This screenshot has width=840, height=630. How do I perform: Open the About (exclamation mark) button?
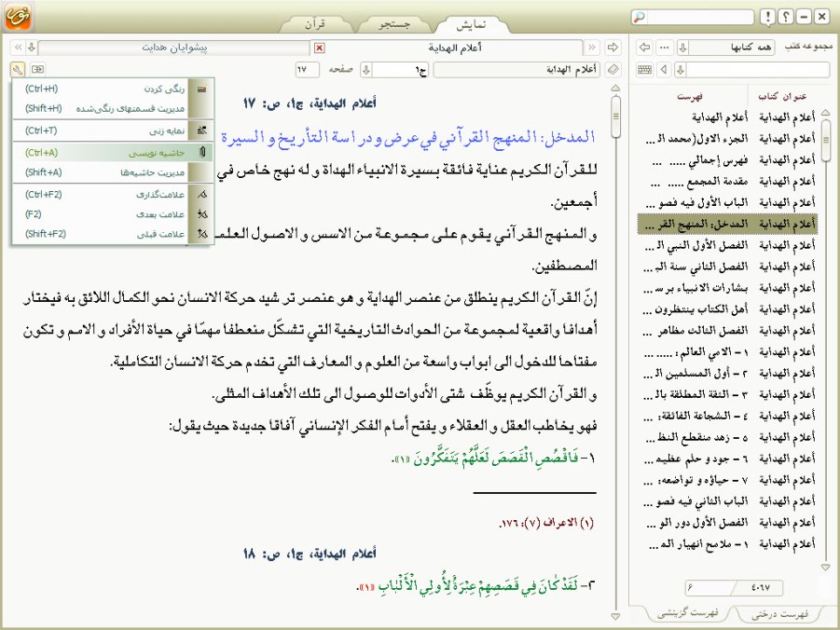pyautogui.click(x=767, y=17)
